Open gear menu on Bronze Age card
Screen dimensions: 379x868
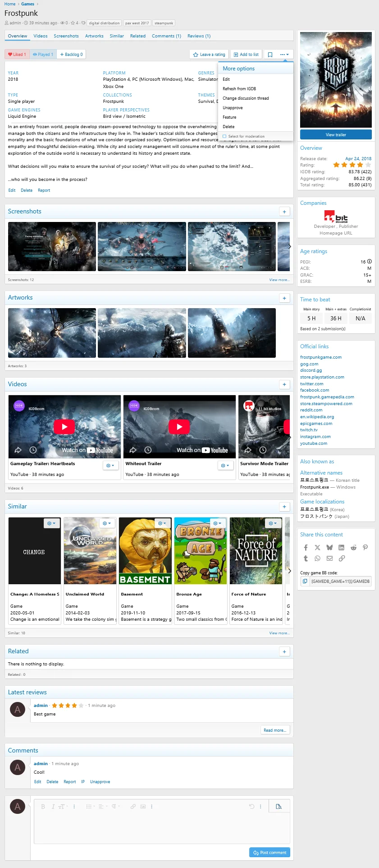pos(217,523)
